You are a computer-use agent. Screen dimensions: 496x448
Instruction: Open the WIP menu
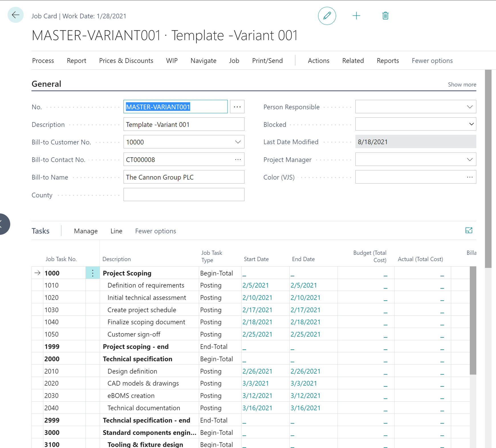coord(172,61)
